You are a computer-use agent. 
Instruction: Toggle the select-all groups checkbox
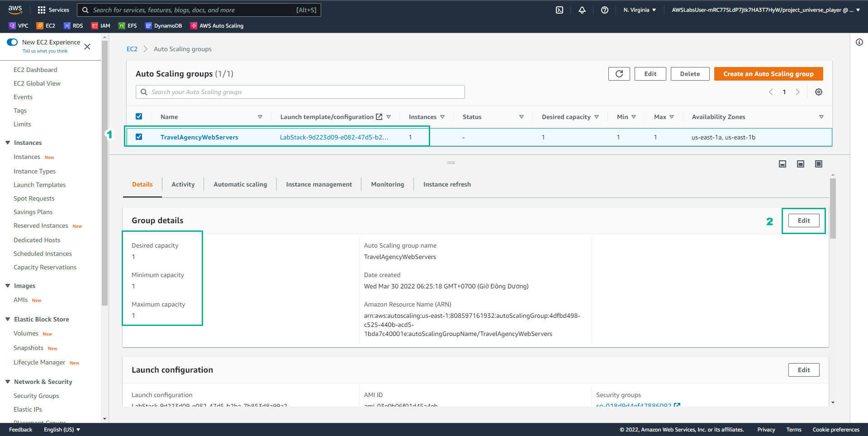pos(139,116)
